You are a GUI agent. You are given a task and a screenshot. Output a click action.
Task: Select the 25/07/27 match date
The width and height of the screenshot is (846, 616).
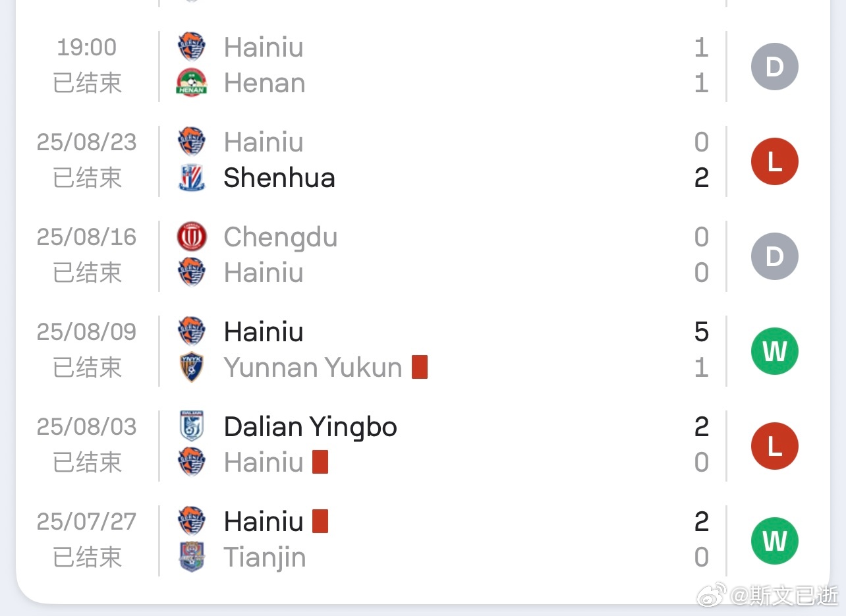coord(86,522)
